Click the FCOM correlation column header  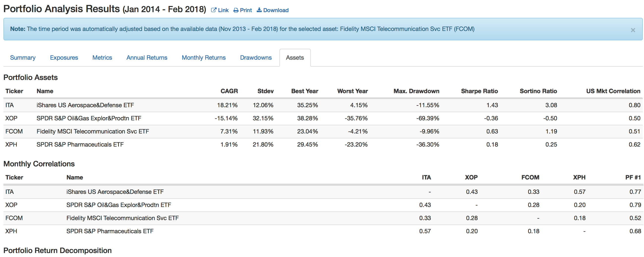pos(530,177)
